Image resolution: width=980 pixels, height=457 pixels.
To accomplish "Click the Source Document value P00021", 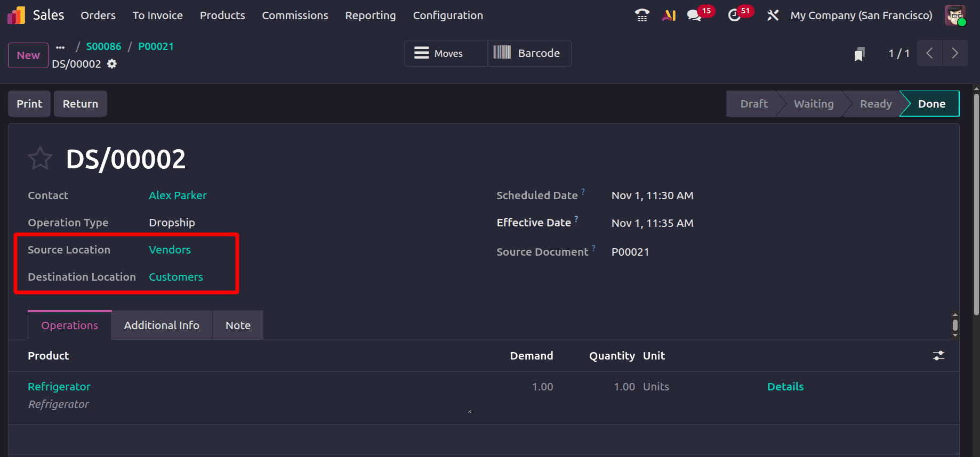I will pyautogui.click(x=630, y=252).
